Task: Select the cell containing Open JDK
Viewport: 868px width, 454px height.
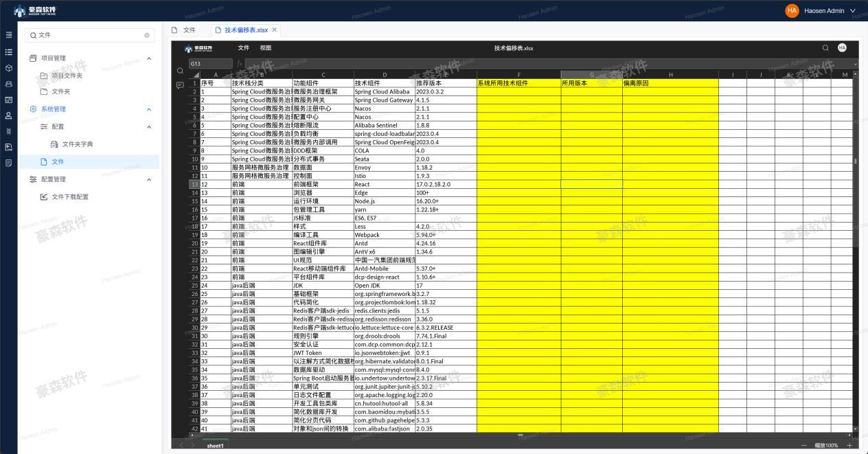Action: click(x=385, y=285)
